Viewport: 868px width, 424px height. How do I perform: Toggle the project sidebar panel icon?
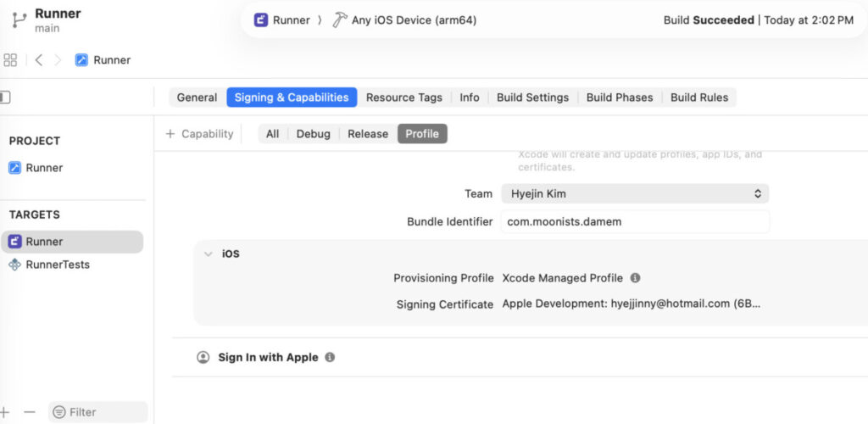pyautogui.click(x=5, y=98)
